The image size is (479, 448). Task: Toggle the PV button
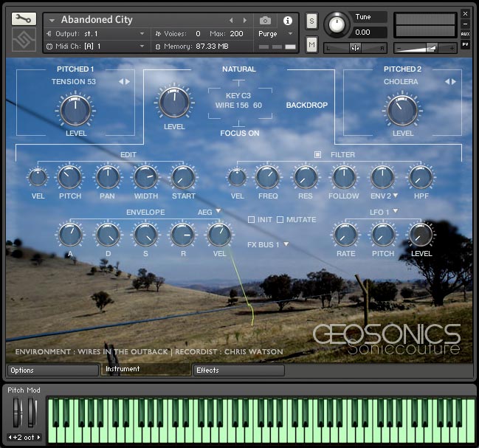pos(465,44)
